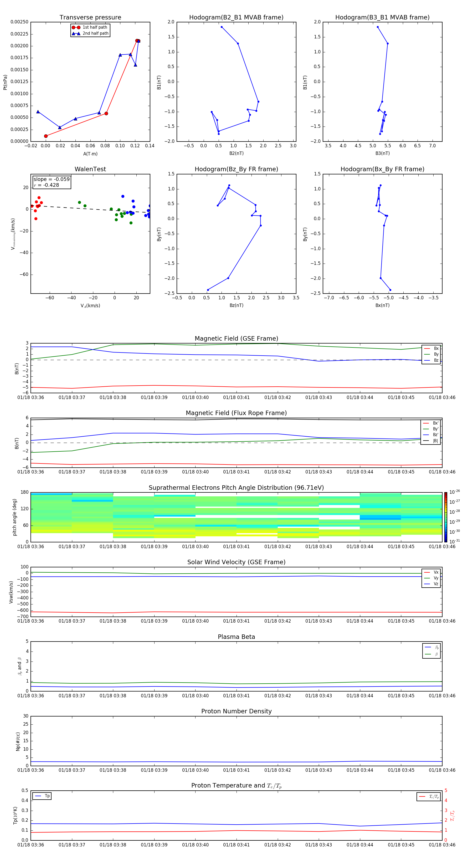473x868 pixels.
Task: Click the 'Hodogram(Bz_By FR frame)' title
Action: point(236,169)
